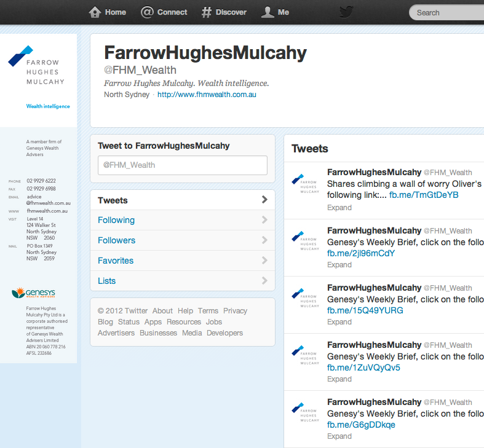This screenshot has width=484, height=448.
Task: Click the ABN 20 060 778 216 text
Action: (x=46, y=347)
